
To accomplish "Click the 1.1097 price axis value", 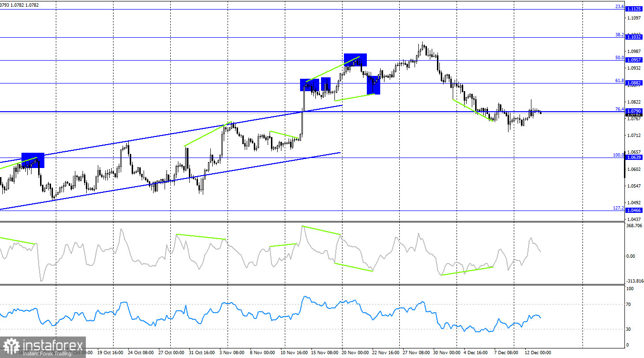I will coord(634,18).
